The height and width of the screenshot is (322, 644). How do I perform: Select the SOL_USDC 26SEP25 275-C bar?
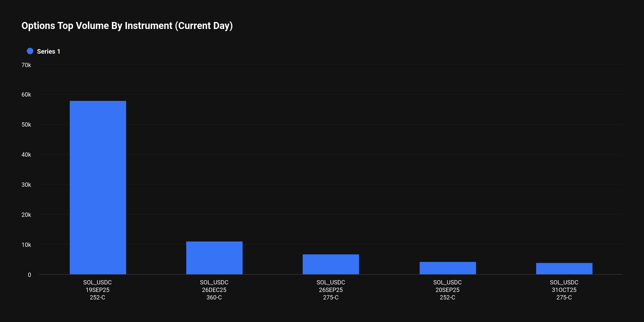point(331,264)
